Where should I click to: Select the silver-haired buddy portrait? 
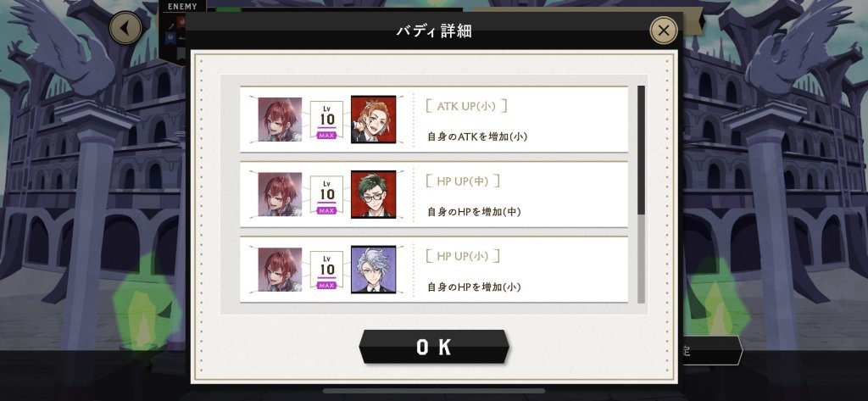click(x=374, y=270)
